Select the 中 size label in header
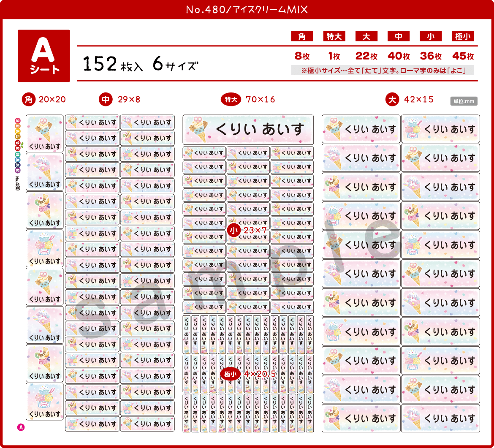Viewport: 494px width, 448px height. (399, 36)
